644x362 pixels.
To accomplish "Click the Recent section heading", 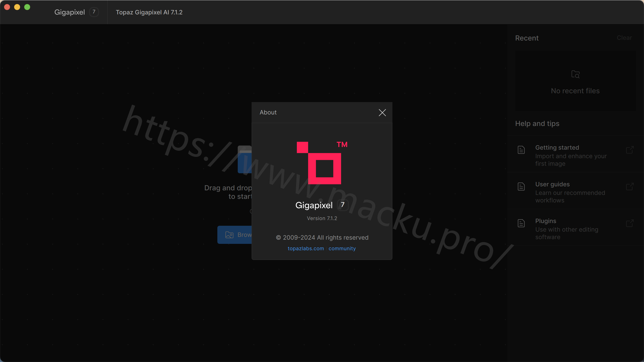I will 527,38.
